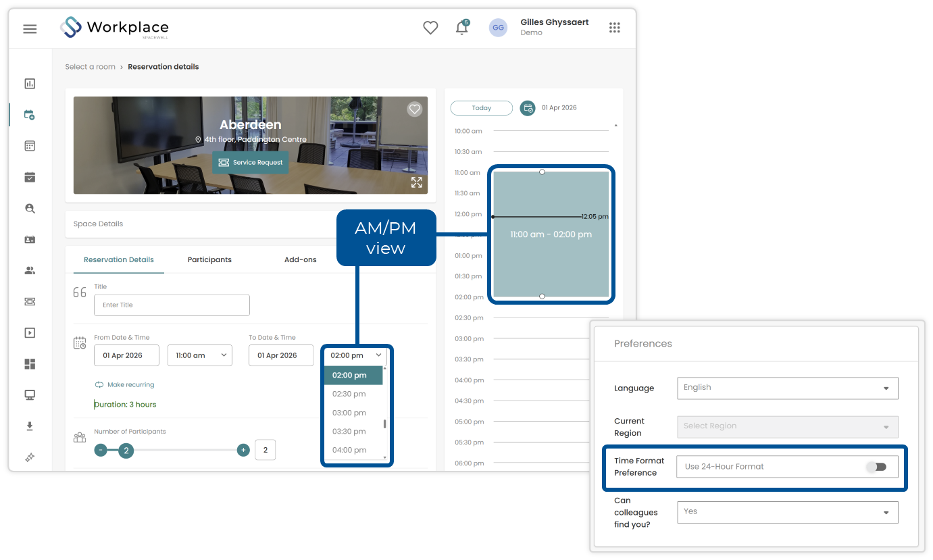
Task: Open the date picker calendar icon
Action: click(528, 108)
